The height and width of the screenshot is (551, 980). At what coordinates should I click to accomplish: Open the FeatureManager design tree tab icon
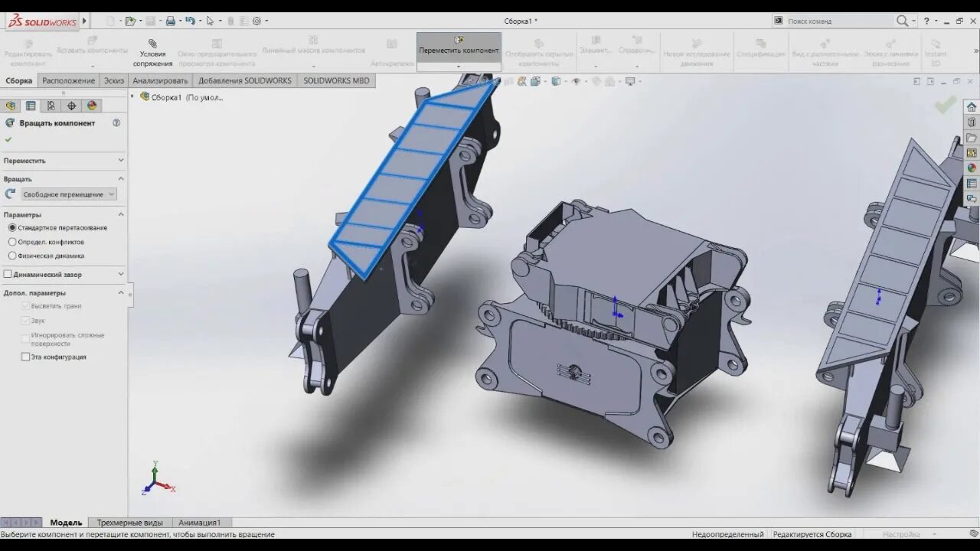11,106
